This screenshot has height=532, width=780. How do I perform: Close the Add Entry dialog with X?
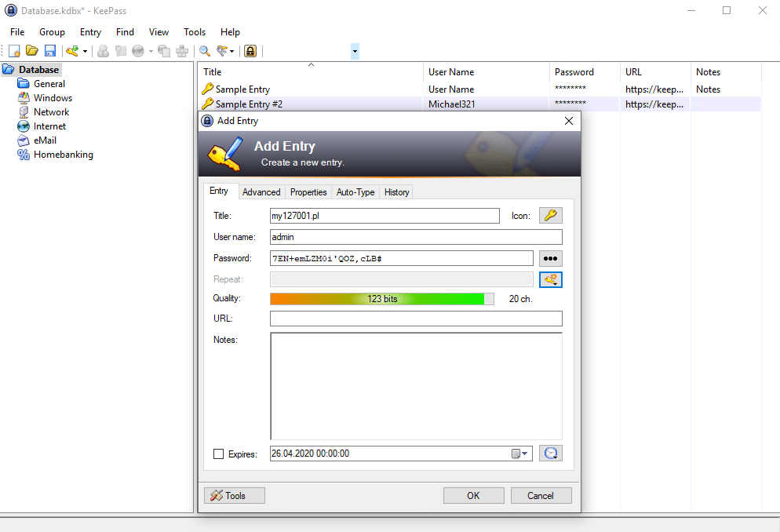569,121
